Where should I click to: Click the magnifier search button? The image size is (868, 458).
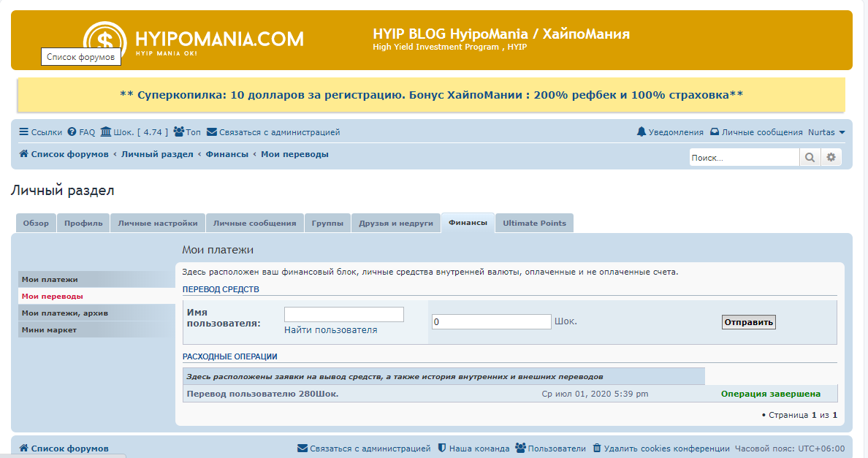[x=810, y=157]
